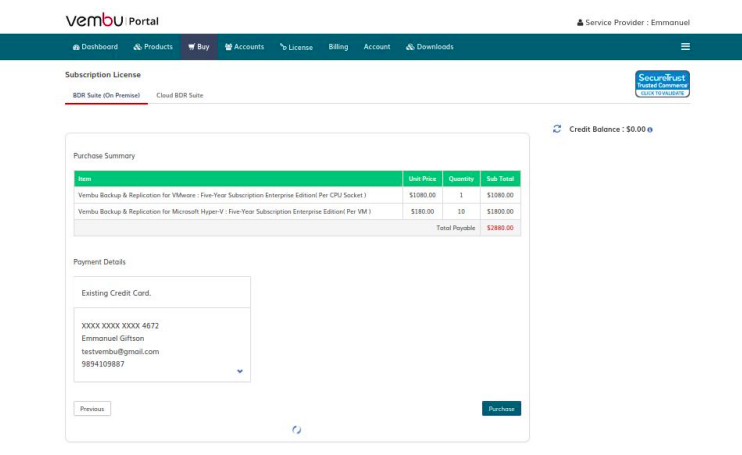The image size is (742, 455).
Task: Open the Buy menu item
Action: pos(199,47)
